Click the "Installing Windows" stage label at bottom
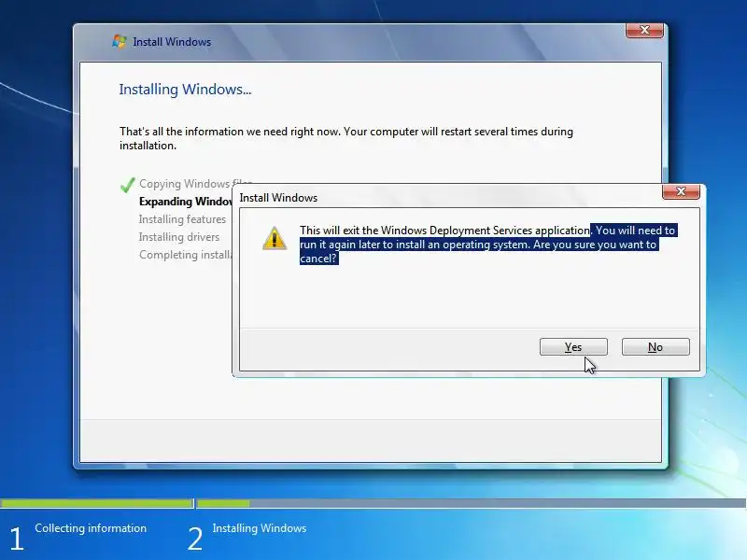Viewport: 747px width, 560px height. [x=260, y=528]
